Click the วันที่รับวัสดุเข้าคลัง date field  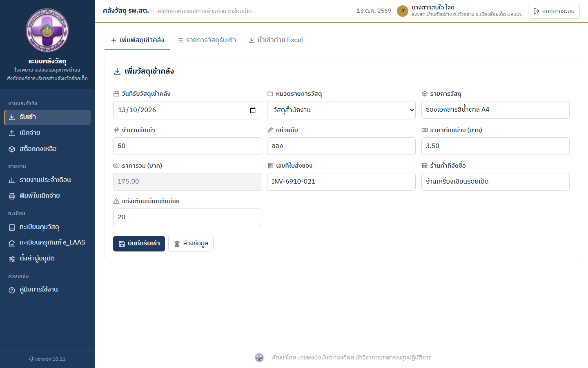187,110
